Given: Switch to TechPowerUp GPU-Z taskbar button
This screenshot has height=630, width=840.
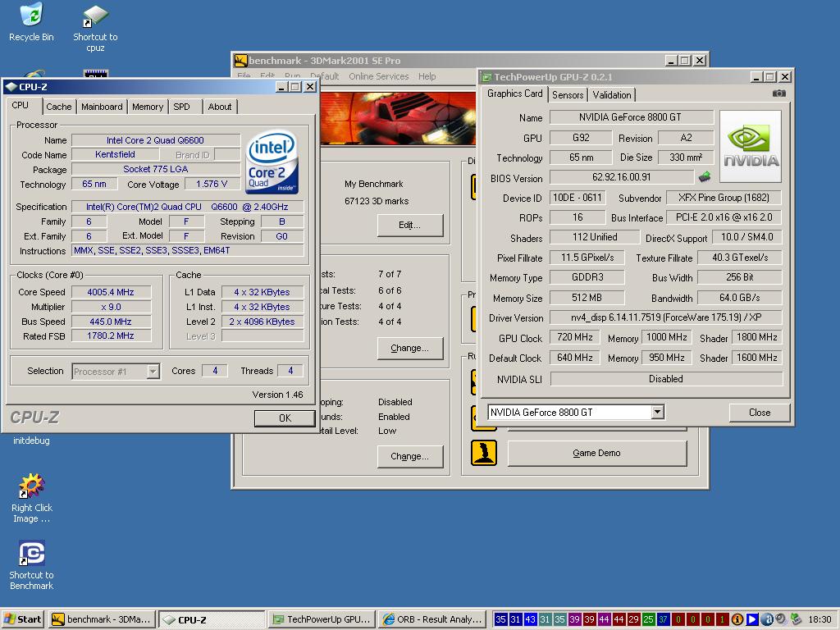Looking at the screenshot, I should click(x=321, y=619).
